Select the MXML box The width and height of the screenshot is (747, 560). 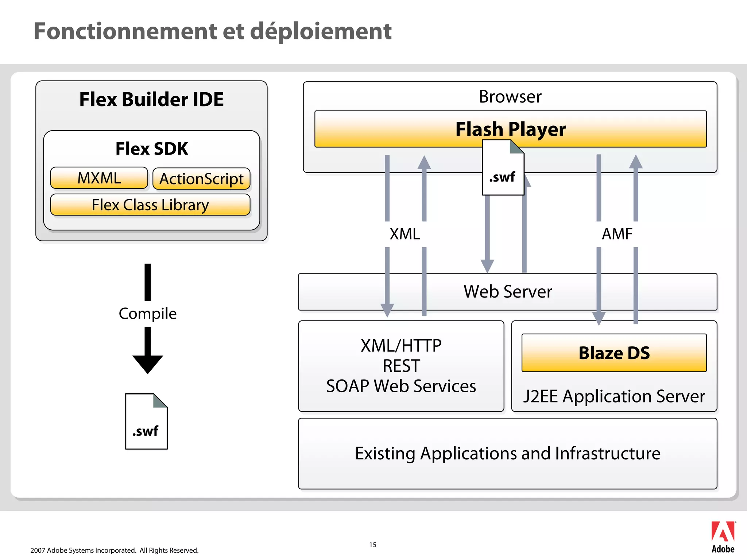(99, 178)
